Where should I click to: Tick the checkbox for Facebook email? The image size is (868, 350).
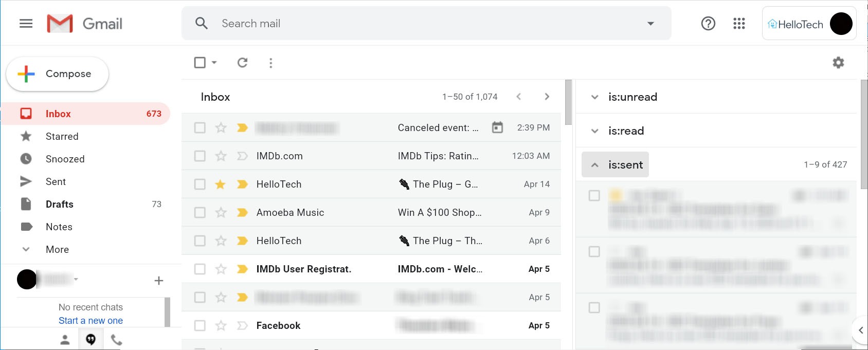click(200, 325)
